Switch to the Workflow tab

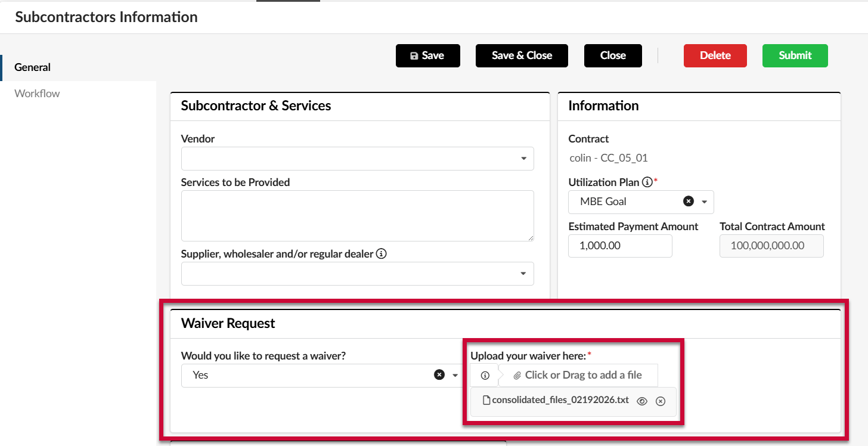[x=37, y=93]
